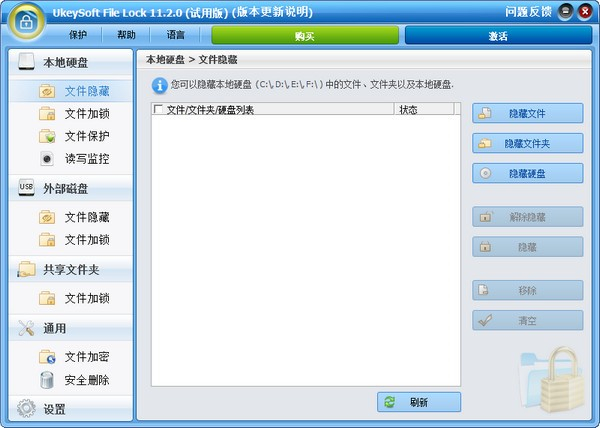This screenshot has height=428, width=600.
Task: Click the 文件/文件夹/硬盘列表 column header
Action: tap(273, 110)
